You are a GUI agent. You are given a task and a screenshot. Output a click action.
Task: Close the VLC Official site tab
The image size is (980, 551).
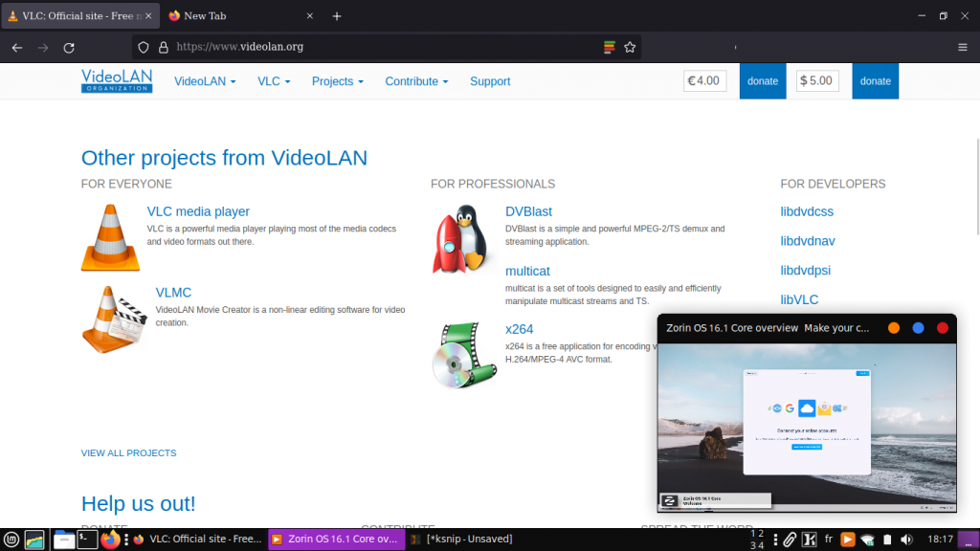click(148, 16)
